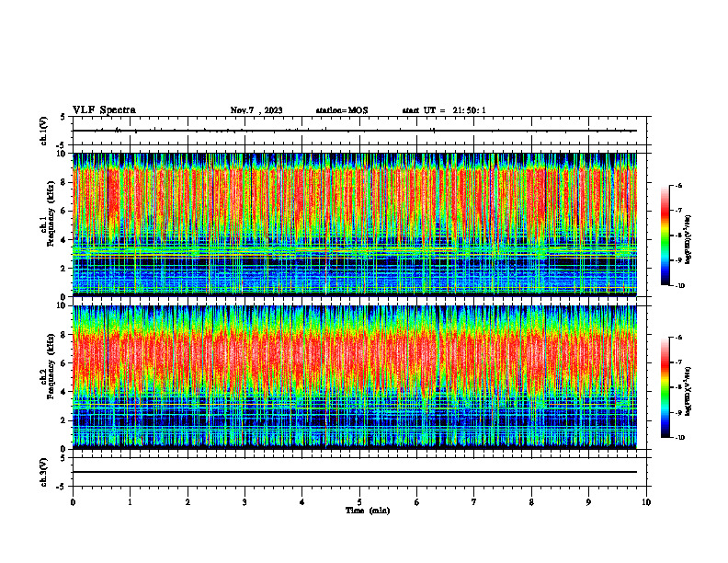
Task: Click time axis tick label '10' at bottom right
Action: [646, 502]
